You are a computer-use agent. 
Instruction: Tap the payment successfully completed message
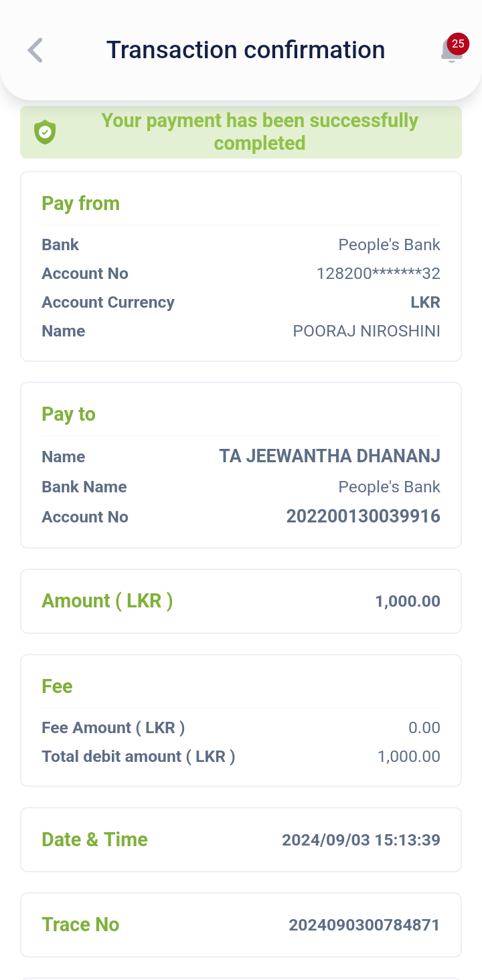pyautogui.click(x=260, y=132)
